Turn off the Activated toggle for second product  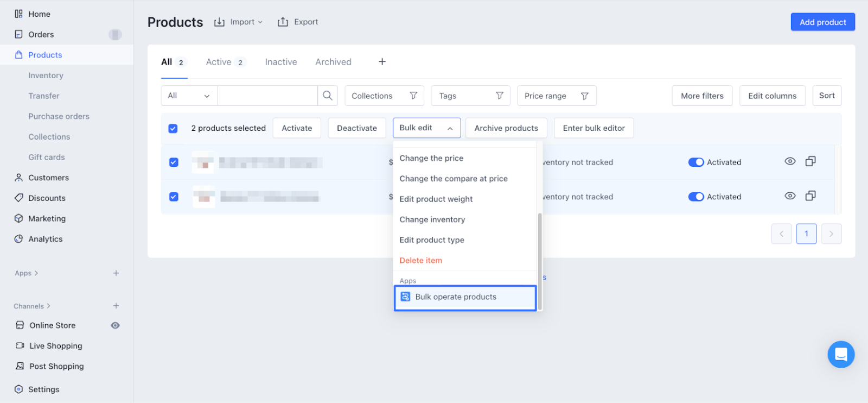tap(695, 197)
